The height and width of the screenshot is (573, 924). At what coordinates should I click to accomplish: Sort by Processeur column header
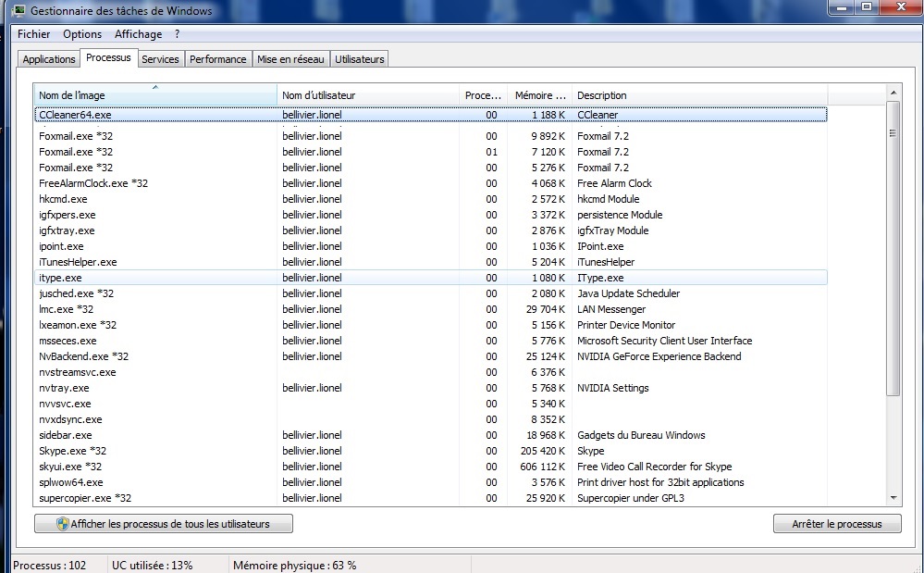point(483,95)
